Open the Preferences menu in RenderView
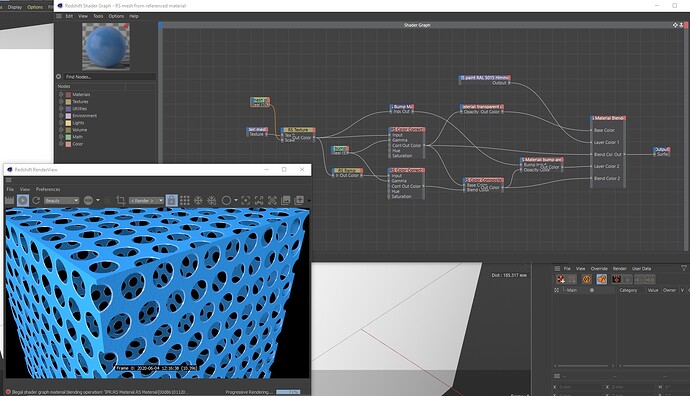The height and width of the screenshot is (396, 690). [48, 189]
